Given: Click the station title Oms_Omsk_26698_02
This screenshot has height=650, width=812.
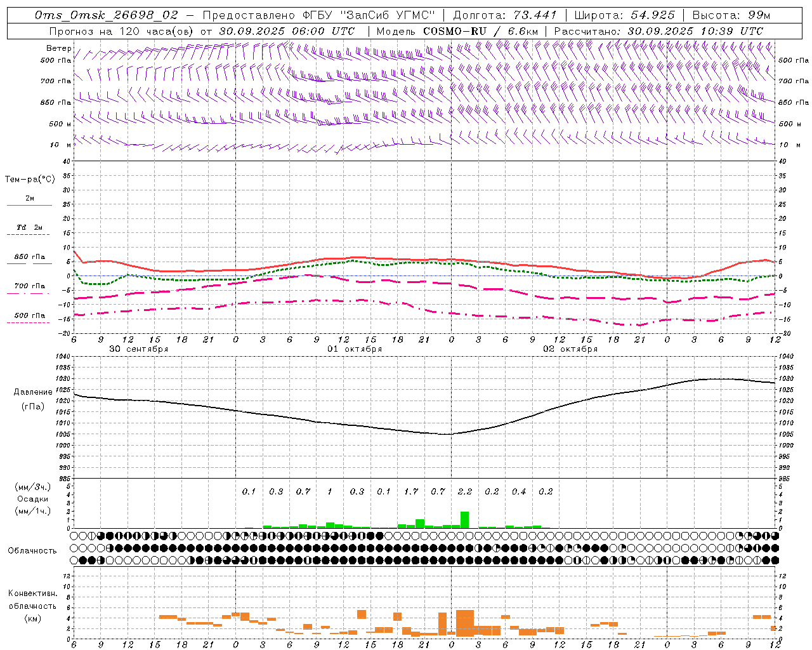Looking at the screenshot, I should pyautogui.click(x=107, y=15).
